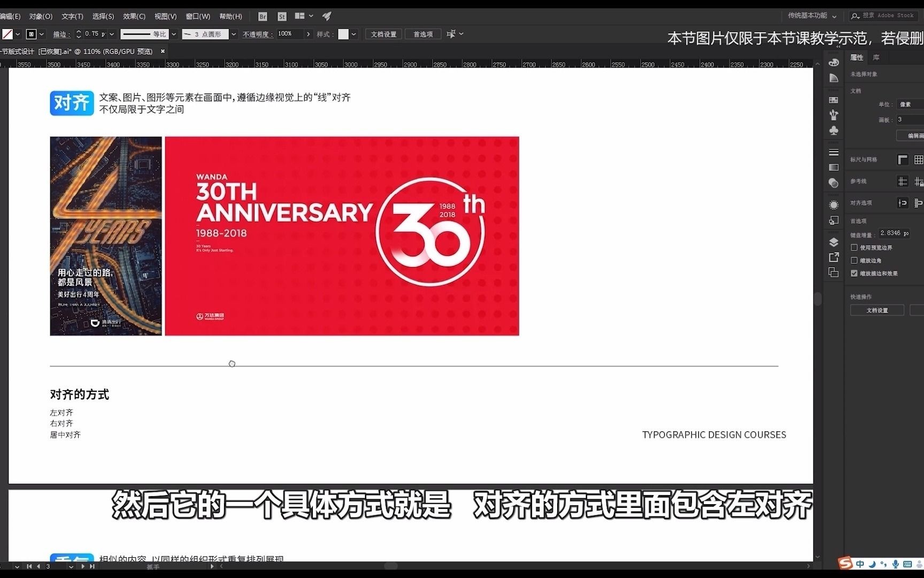
Task: Open the Transparency panel icon
Action: (833, 183)
